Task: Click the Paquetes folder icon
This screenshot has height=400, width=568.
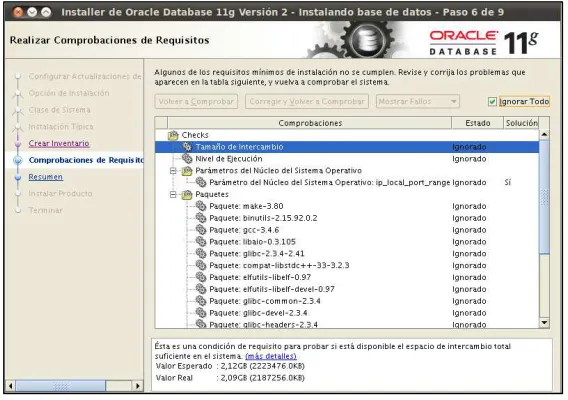Action: click(x=187, y=195)
